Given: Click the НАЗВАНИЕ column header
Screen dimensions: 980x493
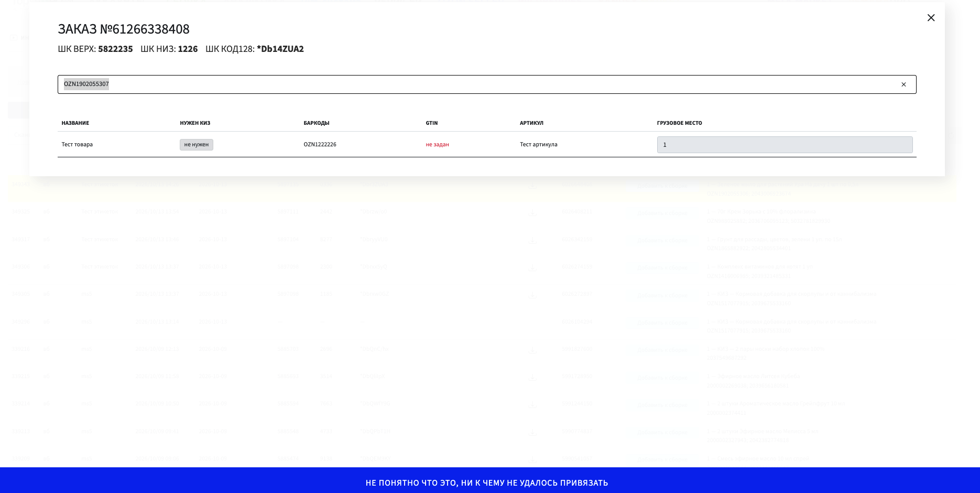Looking at the screenshot, I should click(x=75, y=123).
